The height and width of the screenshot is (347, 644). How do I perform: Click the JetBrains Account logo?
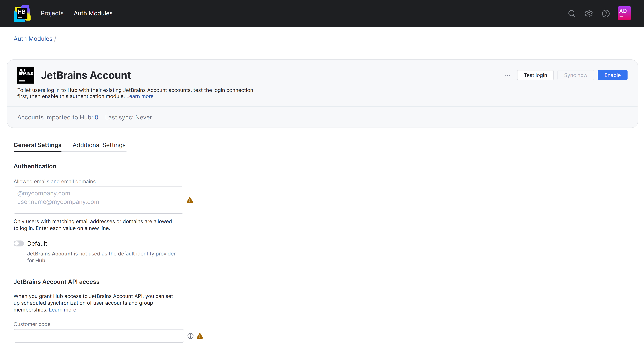pyautogui.click(x=25, y=75)
